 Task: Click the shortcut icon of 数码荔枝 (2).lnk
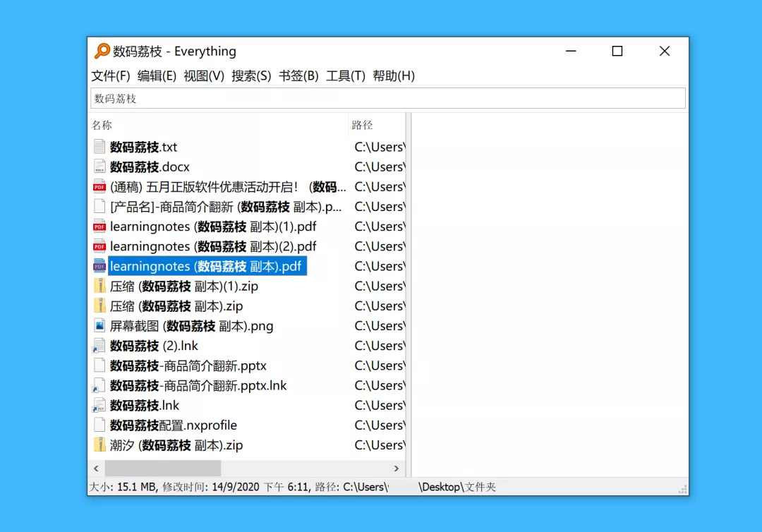tap(99, 346)
